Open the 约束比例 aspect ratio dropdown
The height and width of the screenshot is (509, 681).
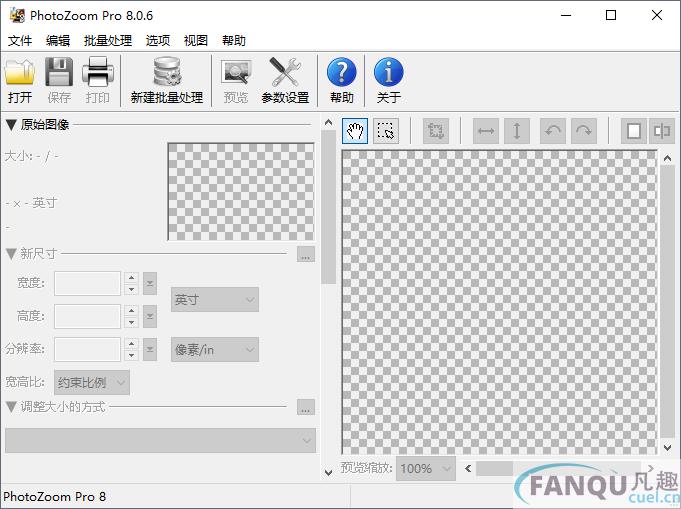pos(92,383)
